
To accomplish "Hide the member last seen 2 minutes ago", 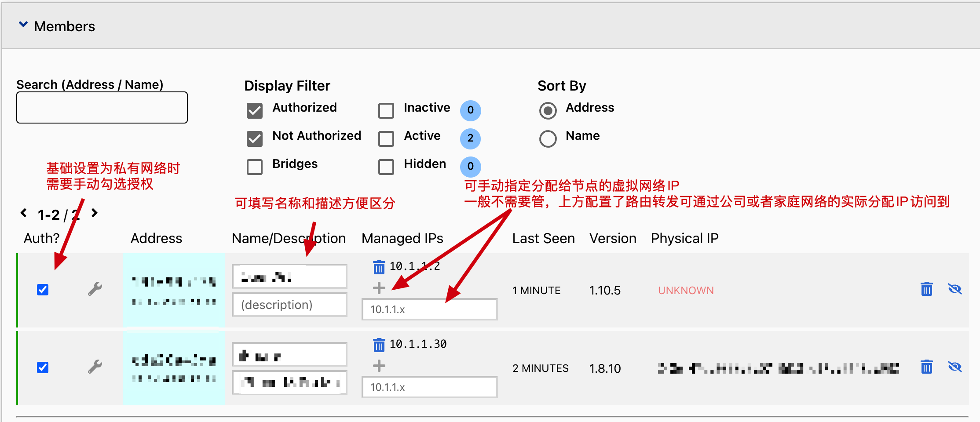I will coord(954,367).
